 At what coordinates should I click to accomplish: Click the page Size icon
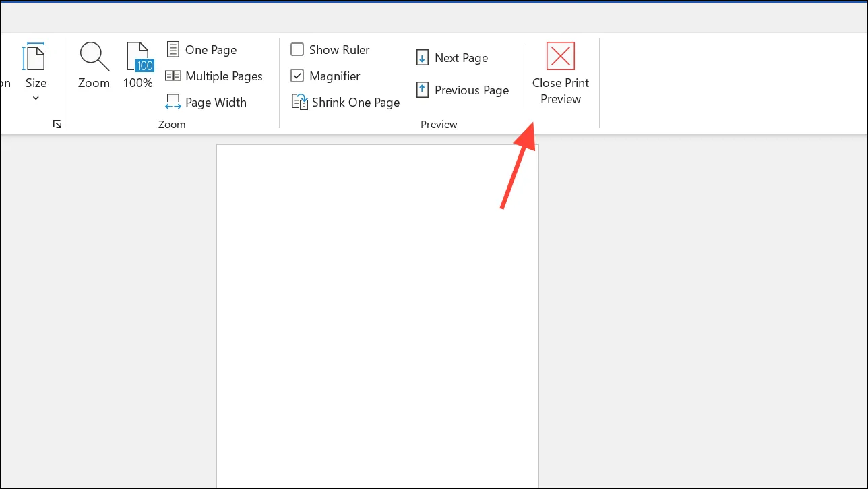click(35, 57)
